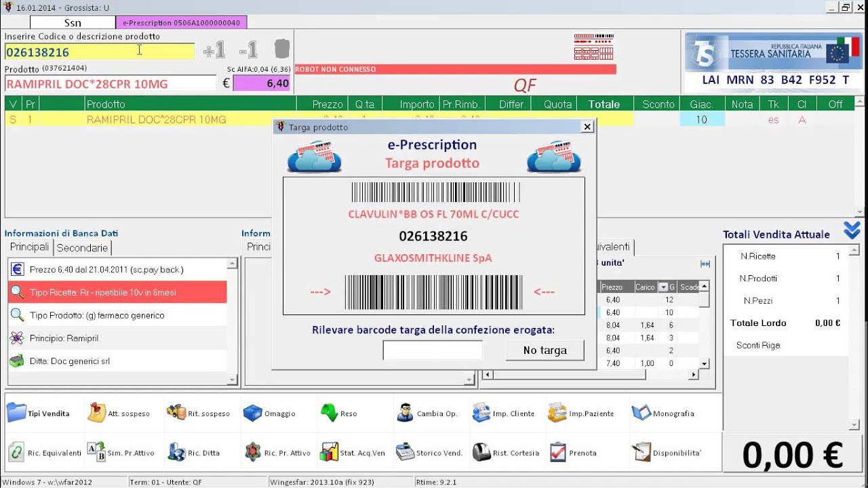Decrease quantity with -1 icon

pos(248,50)
